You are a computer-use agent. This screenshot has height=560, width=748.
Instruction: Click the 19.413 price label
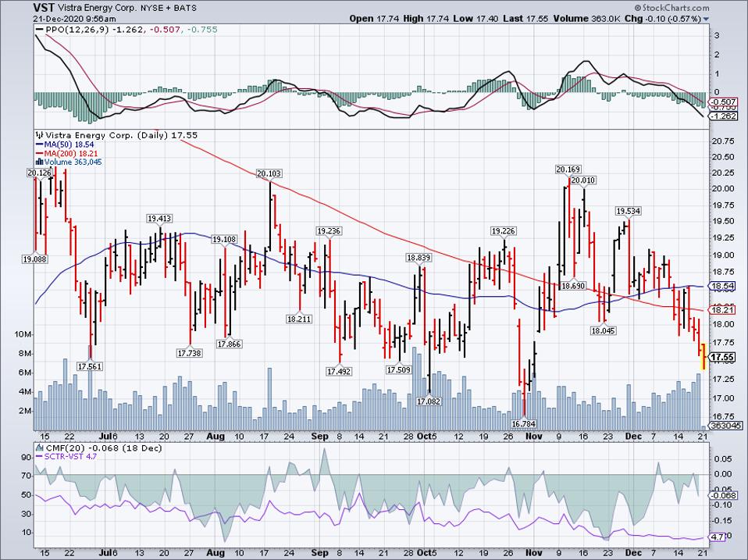pyautogui.click(x=159, y=219)
